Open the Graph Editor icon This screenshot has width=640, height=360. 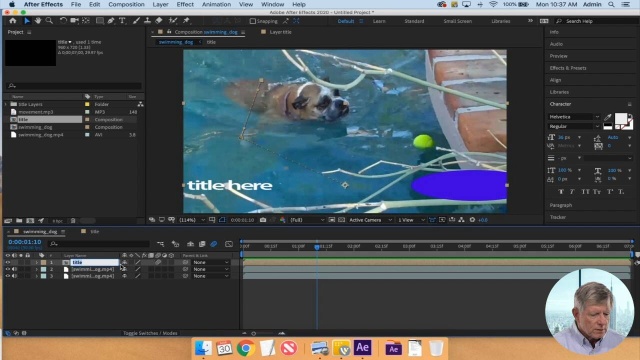(229, 244)
